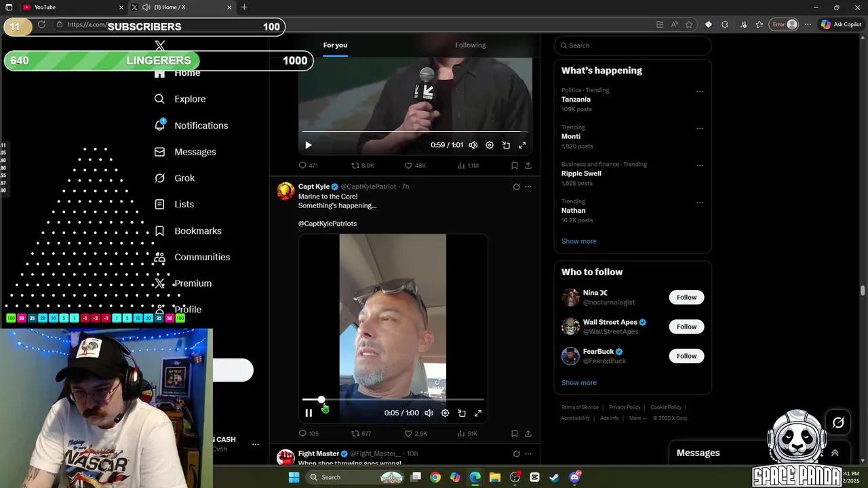Open Windows Start menu

[294, 477]
